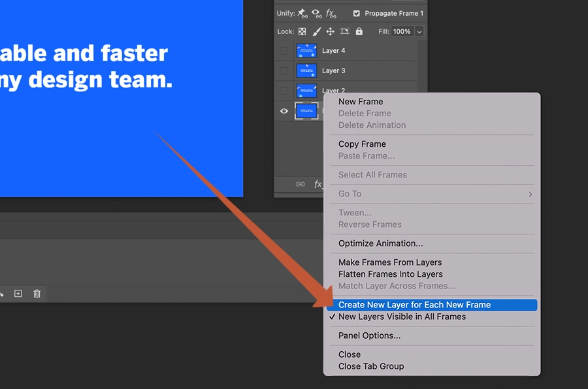Create a new frame with the plus icon
The width and height of the screenshot is (588, 389).
point(18,294)
